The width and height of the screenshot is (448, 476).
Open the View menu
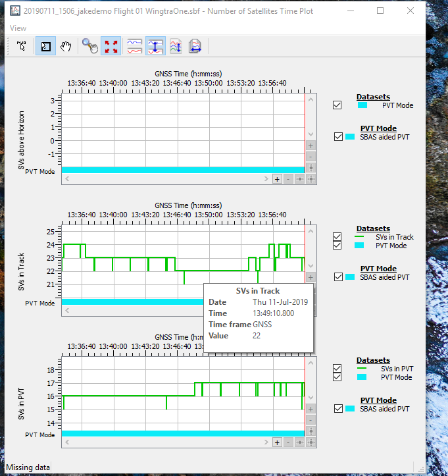[18, 28]
